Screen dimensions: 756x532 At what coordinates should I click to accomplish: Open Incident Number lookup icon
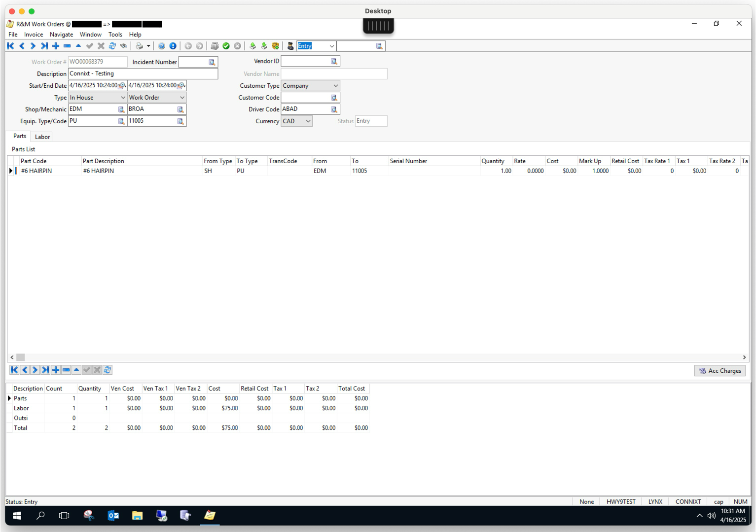coord(211,62)
